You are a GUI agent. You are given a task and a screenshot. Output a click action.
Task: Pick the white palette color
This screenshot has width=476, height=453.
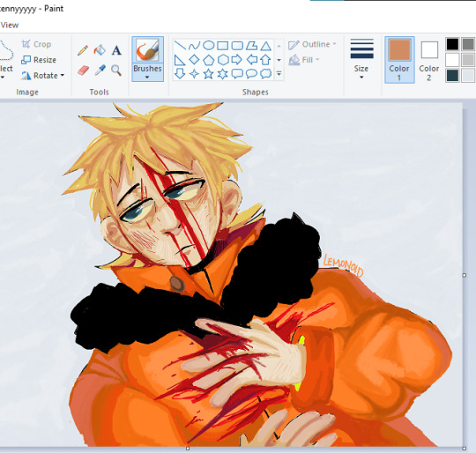tap(452, 60)
